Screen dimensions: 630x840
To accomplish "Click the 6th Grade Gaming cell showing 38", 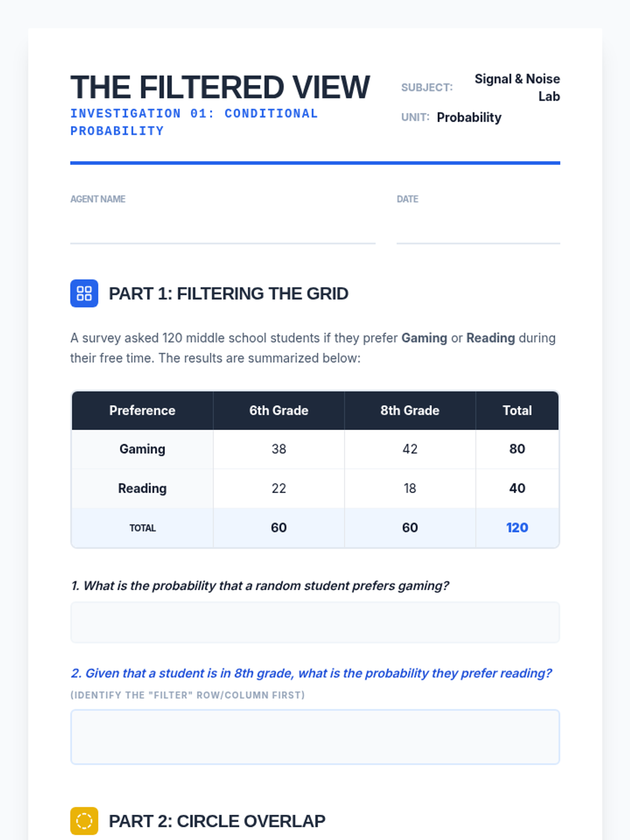I will 279,449.
